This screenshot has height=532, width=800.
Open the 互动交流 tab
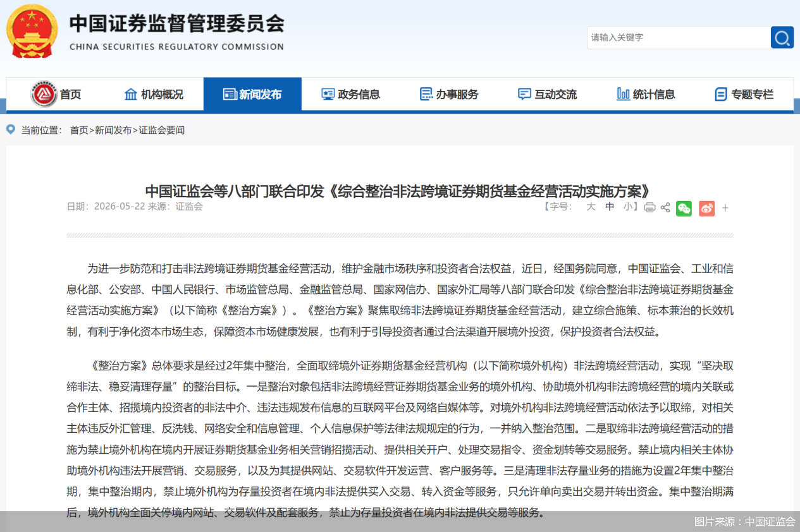tap(548, 94)
